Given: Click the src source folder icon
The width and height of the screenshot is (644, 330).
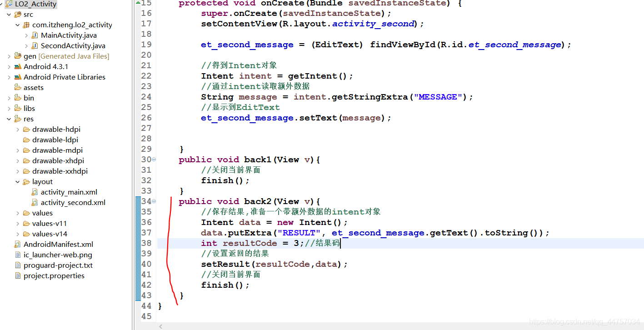Looking at the screenshot, I should click(x=18, y=15).
